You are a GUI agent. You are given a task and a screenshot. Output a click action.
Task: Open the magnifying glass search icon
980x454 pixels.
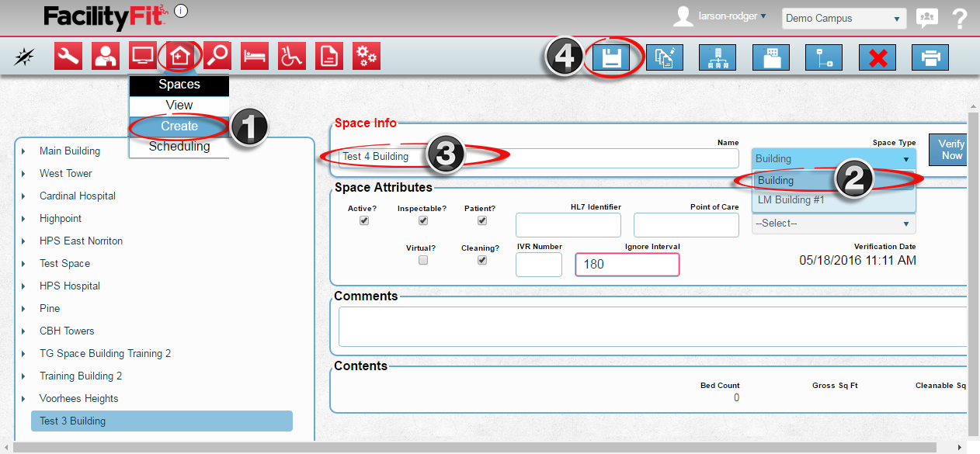(217, 56)
